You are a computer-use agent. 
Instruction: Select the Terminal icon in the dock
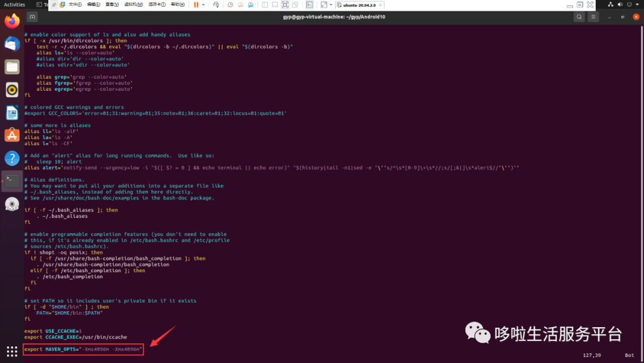12,181
